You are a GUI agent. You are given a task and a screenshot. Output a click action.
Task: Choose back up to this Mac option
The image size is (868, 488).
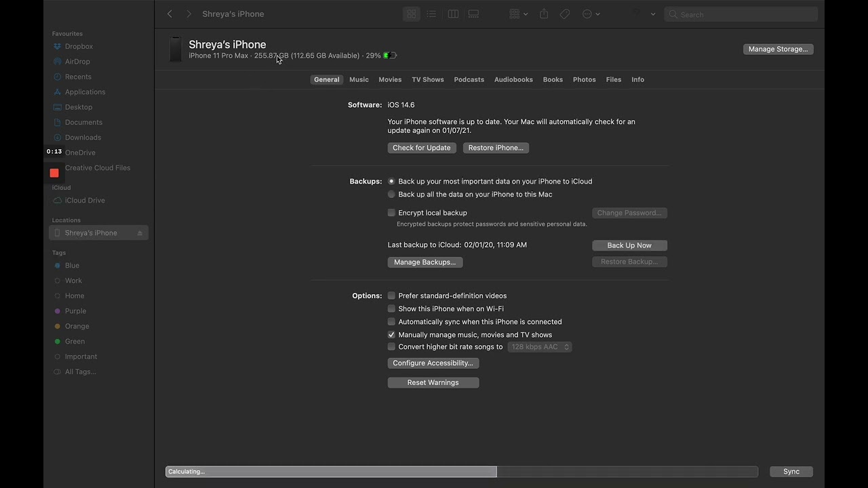pyautogui.click(x=391, y=195)
